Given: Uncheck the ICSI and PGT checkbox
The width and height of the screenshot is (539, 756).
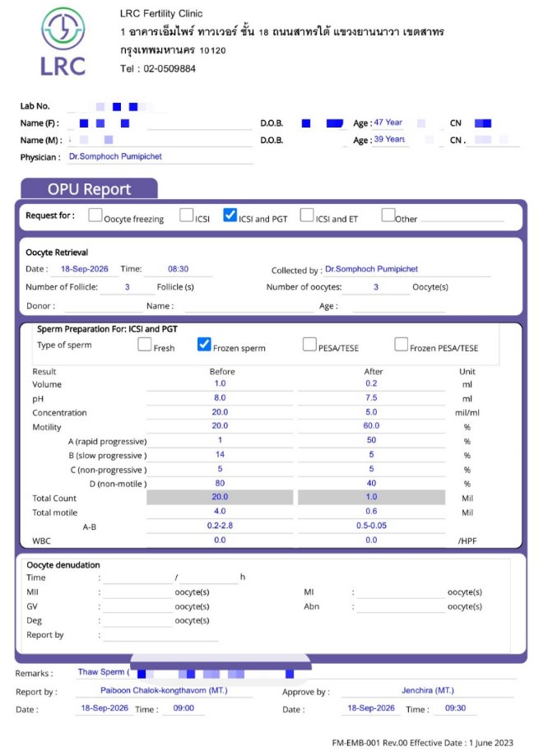Looking at the screenshot, I should pos(230,215).
